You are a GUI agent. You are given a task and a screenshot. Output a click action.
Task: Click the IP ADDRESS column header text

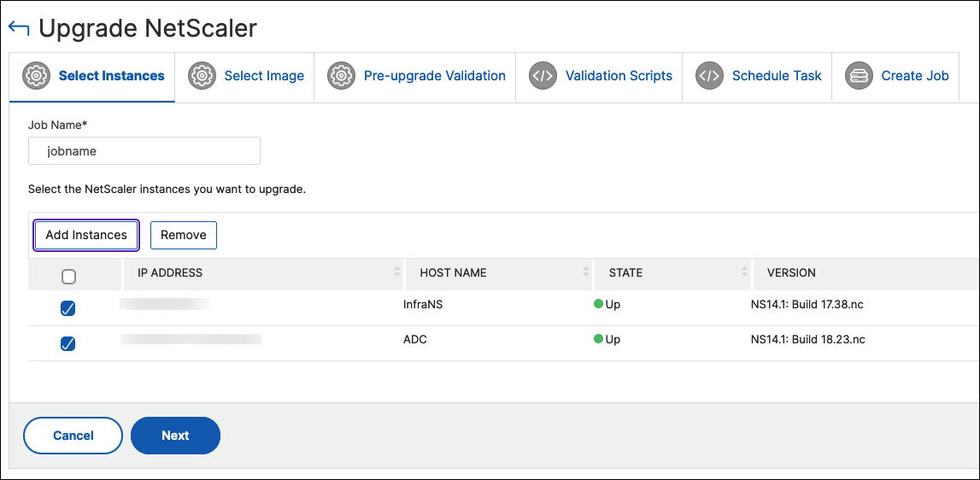[x=170, y=272]
